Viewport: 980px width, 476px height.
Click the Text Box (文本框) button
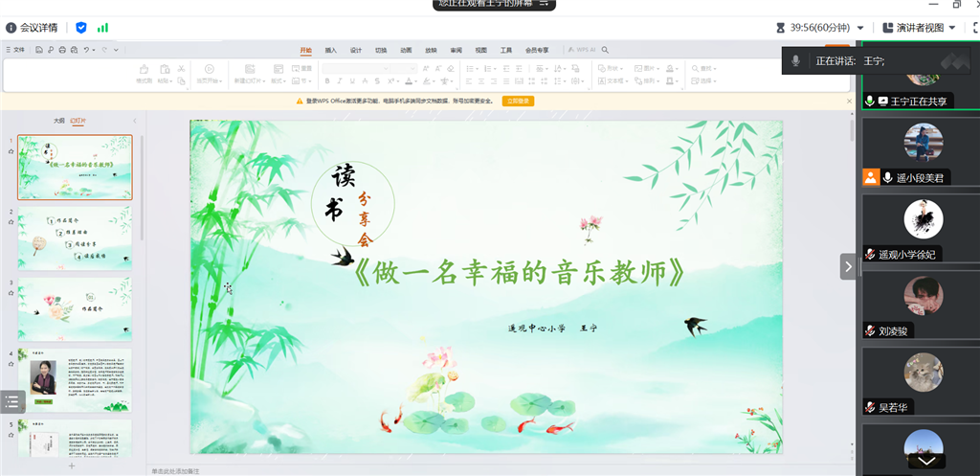(613, 81)
